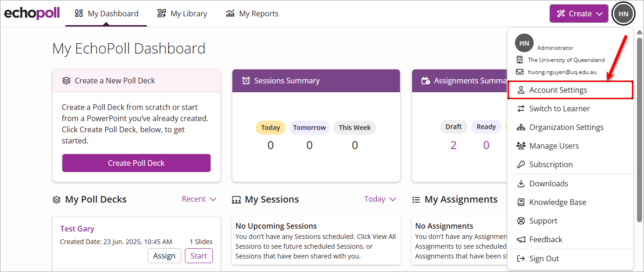Click the Sessions Summary clock icon

[x=246, y=81]
